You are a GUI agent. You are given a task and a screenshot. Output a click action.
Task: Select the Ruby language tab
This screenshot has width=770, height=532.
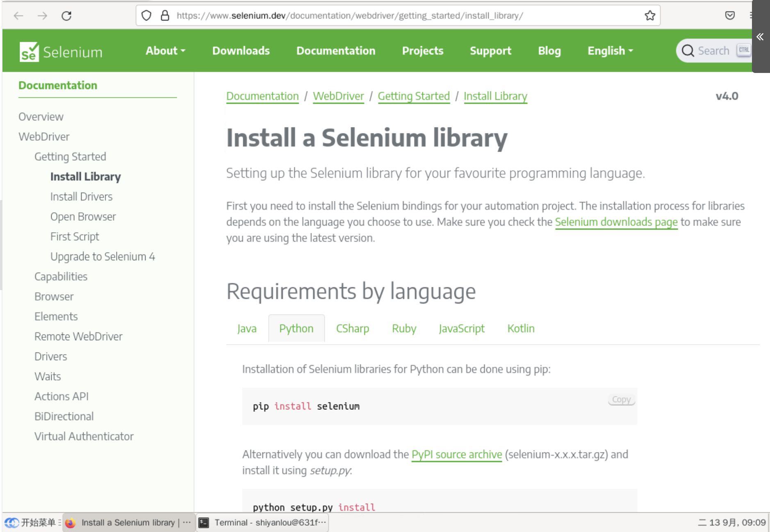point(404,329)
